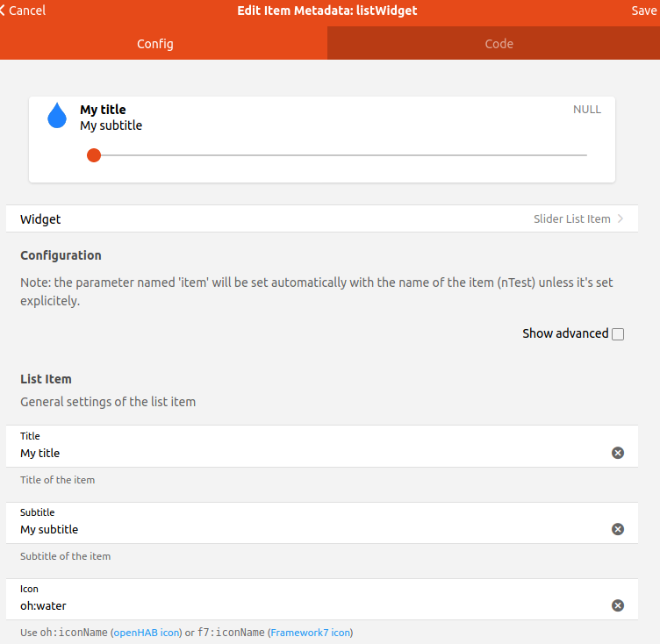660x644 pixels.
Task: Click into the Icon input field
Action: [307, 605]
